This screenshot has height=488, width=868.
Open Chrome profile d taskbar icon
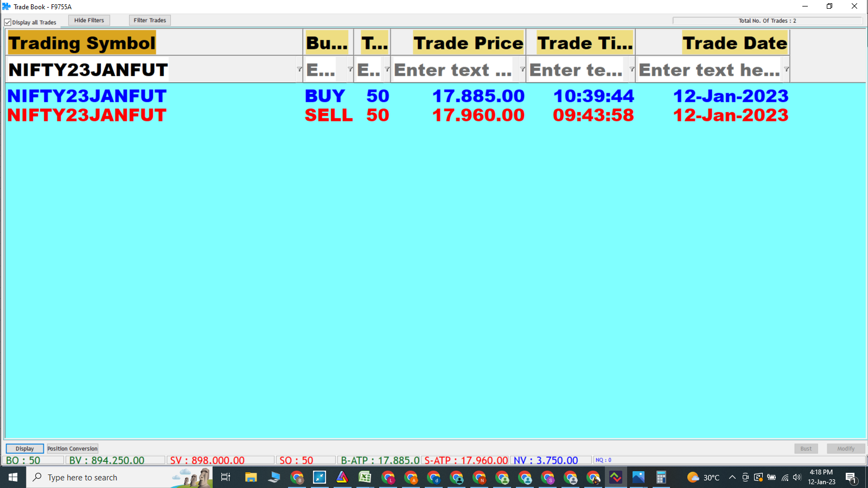433,477
